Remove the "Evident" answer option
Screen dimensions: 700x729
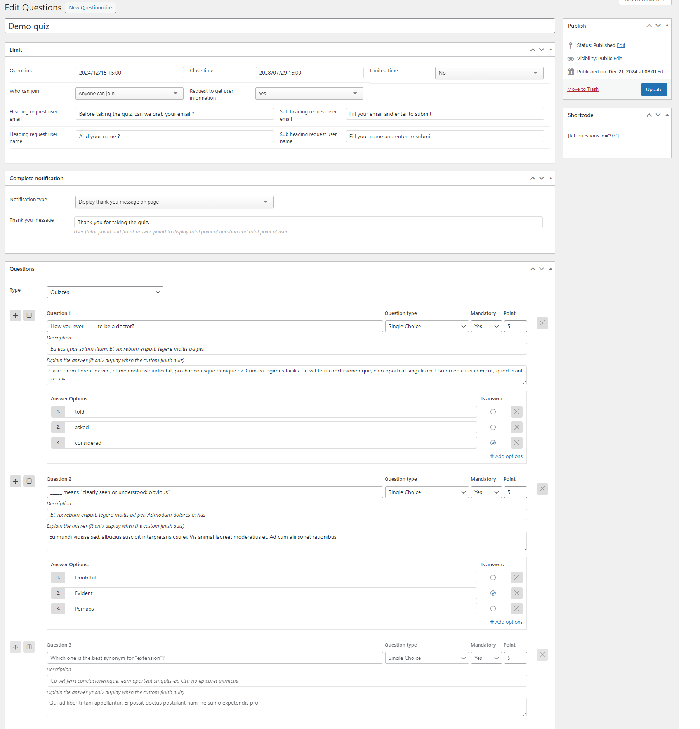click(x=516, y=593)
